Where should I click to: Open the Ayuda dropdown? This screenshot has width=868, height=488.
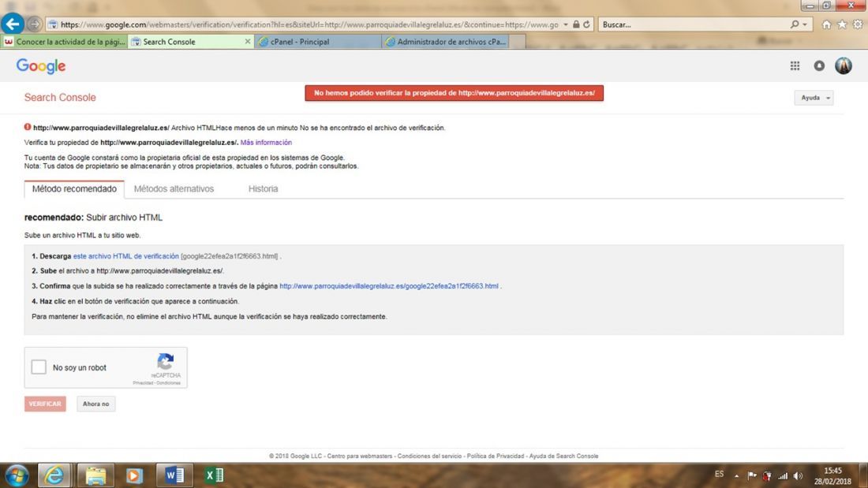tap(814, 98)
